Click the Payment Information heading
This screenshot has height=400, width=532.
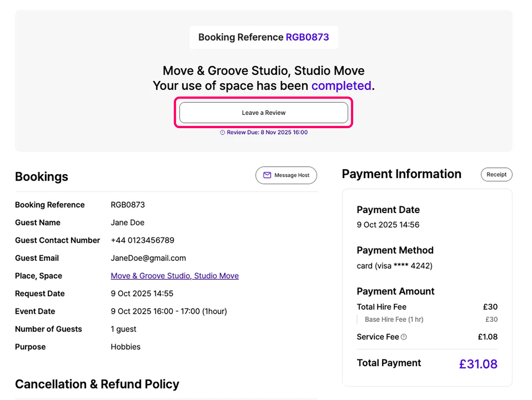tap(401, 174)
